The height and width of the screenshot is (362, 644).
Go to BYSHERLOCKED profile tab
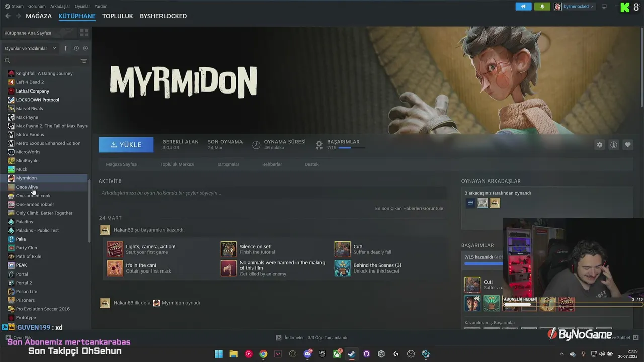[163, 16]
